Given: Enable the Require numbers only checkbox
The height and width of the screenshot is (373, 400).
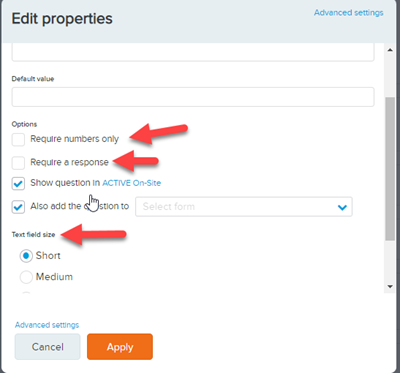Looking at the screenshot, I should 18,140.
